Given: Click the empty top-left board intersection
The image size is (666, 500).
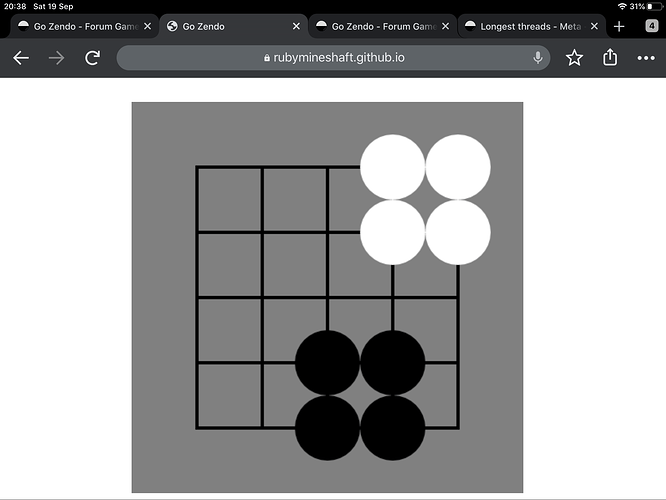Looking at the screenshot, I should [197, 167].
